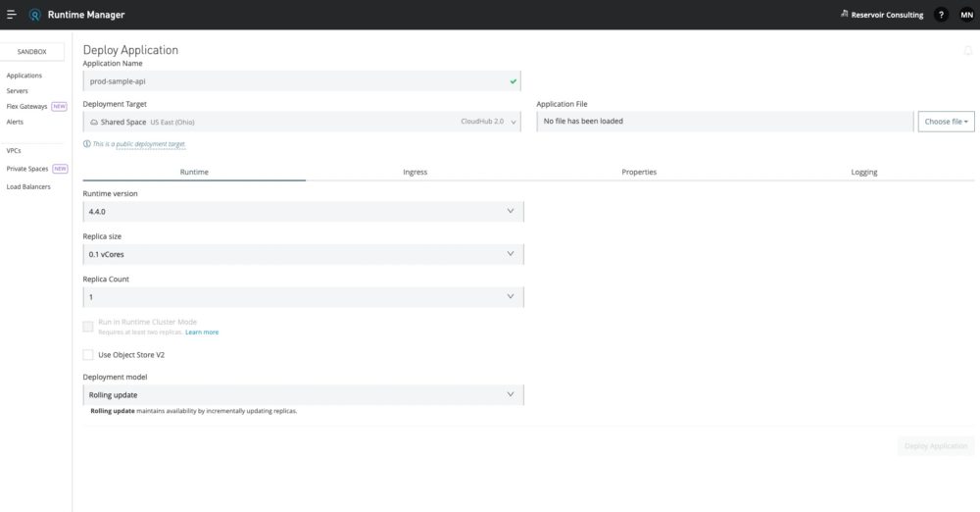980x512 pixels.
Task: Open Servers in the sidebar
Action: [17, 91]
